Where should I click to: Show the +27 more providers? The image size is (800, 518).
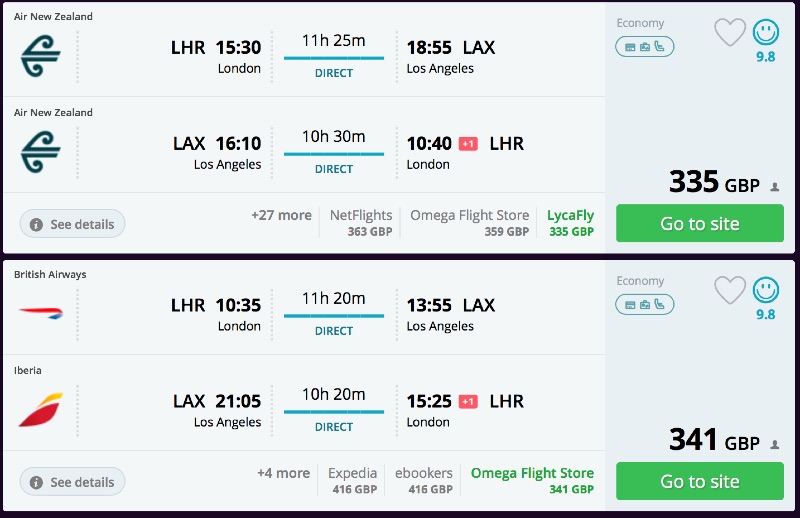(x=281, y=215)
